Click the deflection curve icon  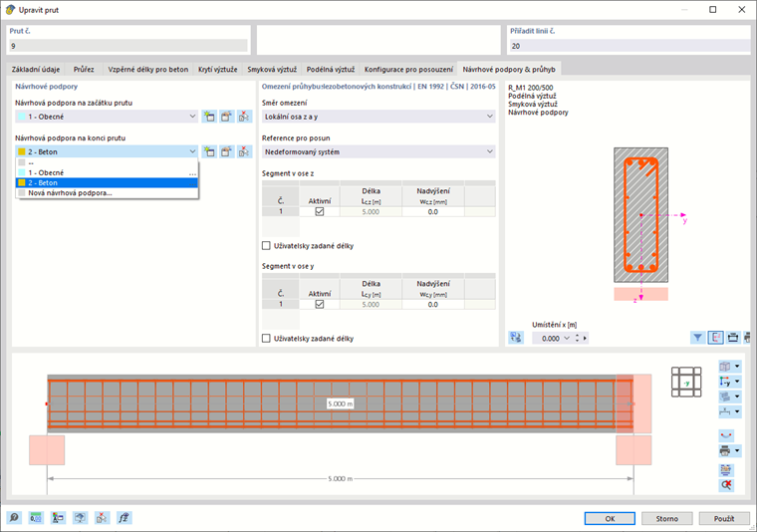726,435
